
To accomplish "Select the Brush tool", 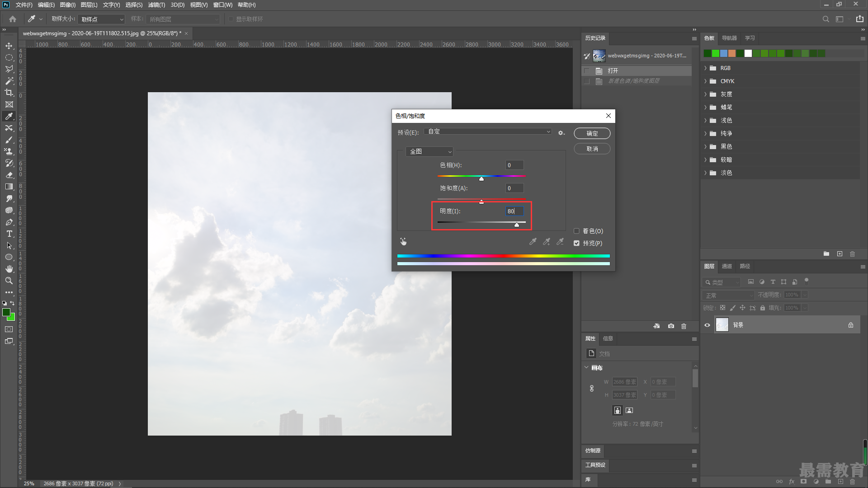I will tap(9, 140).
